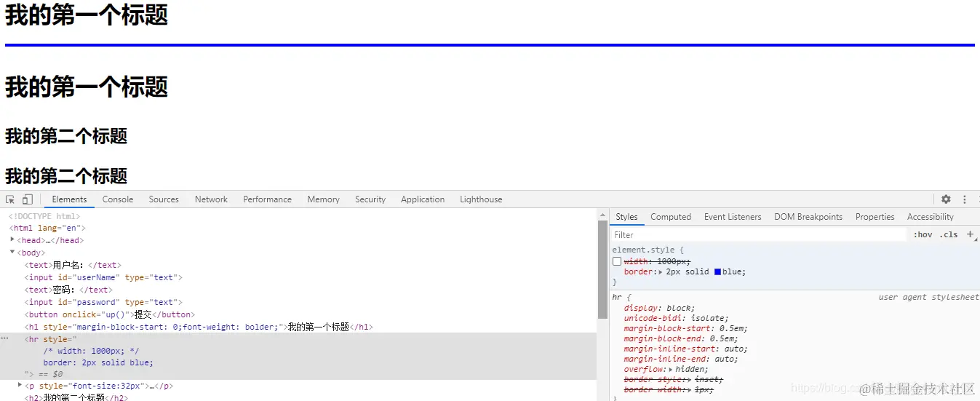Select the input id="userName" node
The image size is (980, 401).
pyautogui.click(x=103, y=277)
